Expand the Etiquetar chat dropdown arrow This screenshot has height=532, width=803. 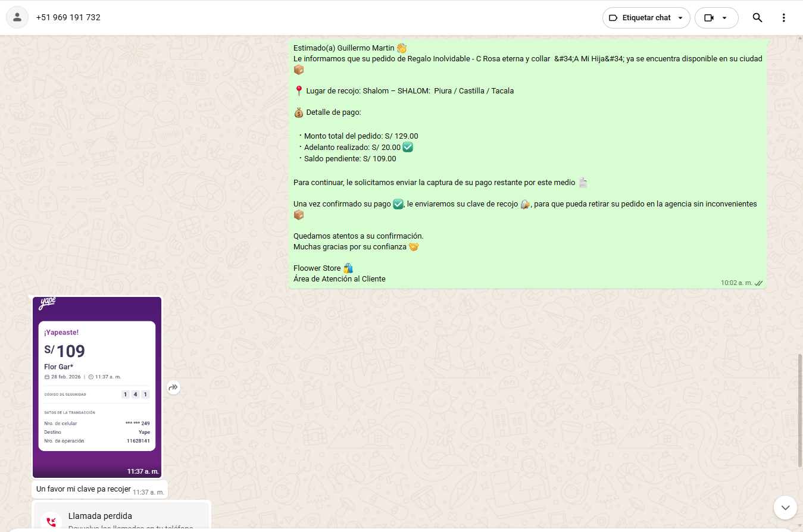click(680, 18)
